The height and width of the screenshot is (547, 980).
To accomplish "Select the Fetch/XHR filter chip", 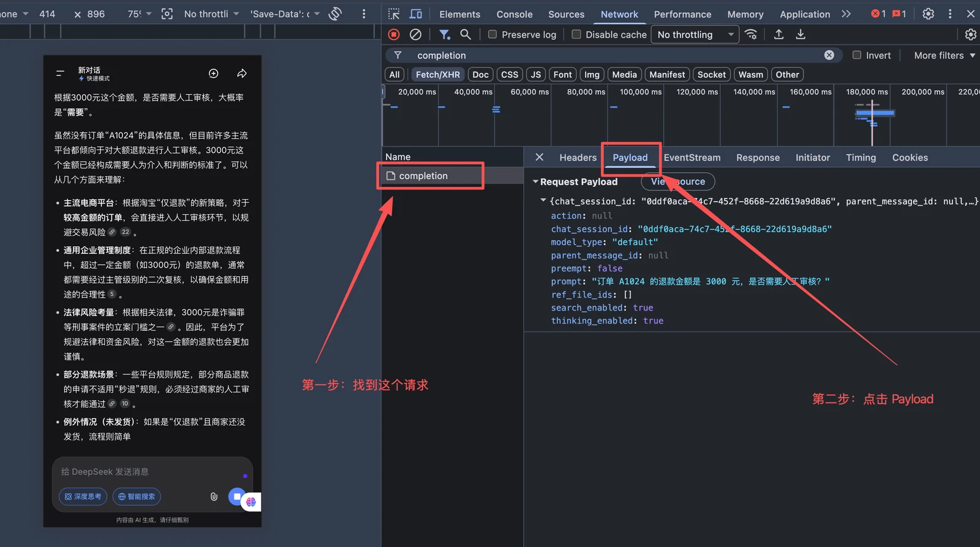I will 437,75.
